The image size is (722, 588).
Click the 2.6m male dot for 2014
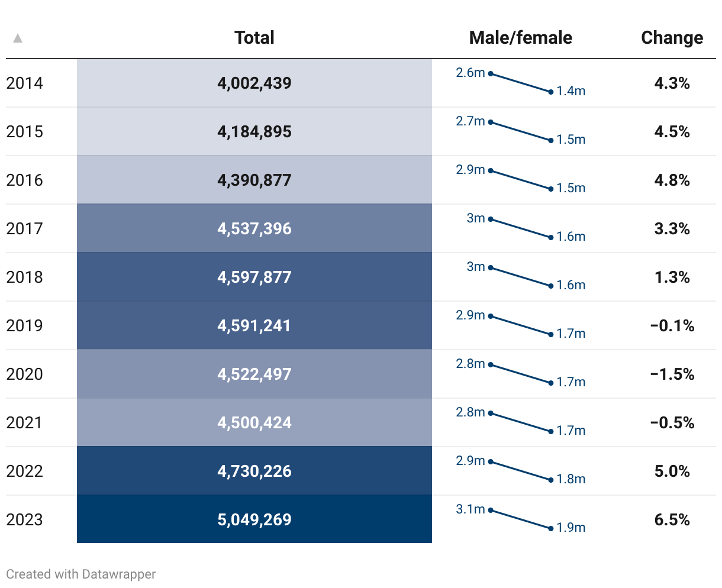pos(491,73)
